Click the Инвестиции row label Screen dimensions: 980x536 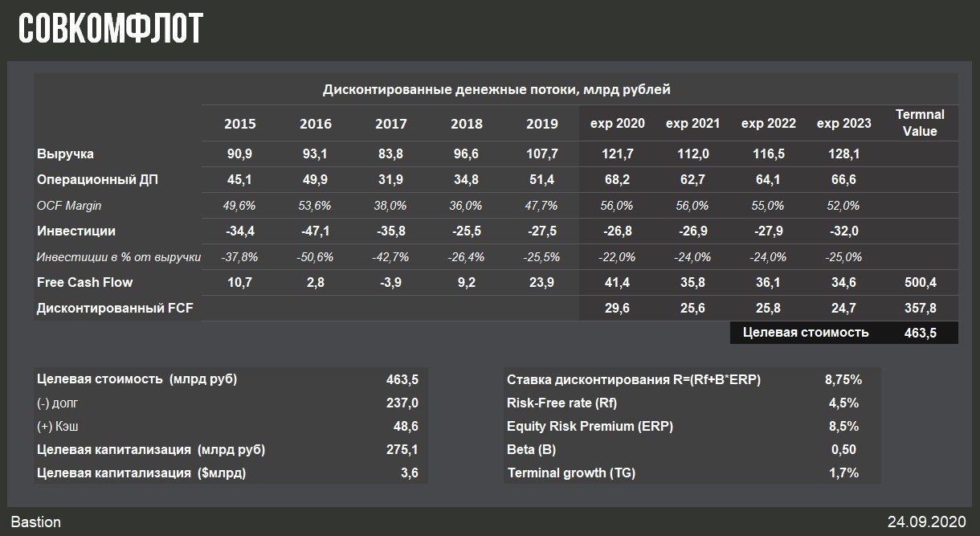[76, 231]
